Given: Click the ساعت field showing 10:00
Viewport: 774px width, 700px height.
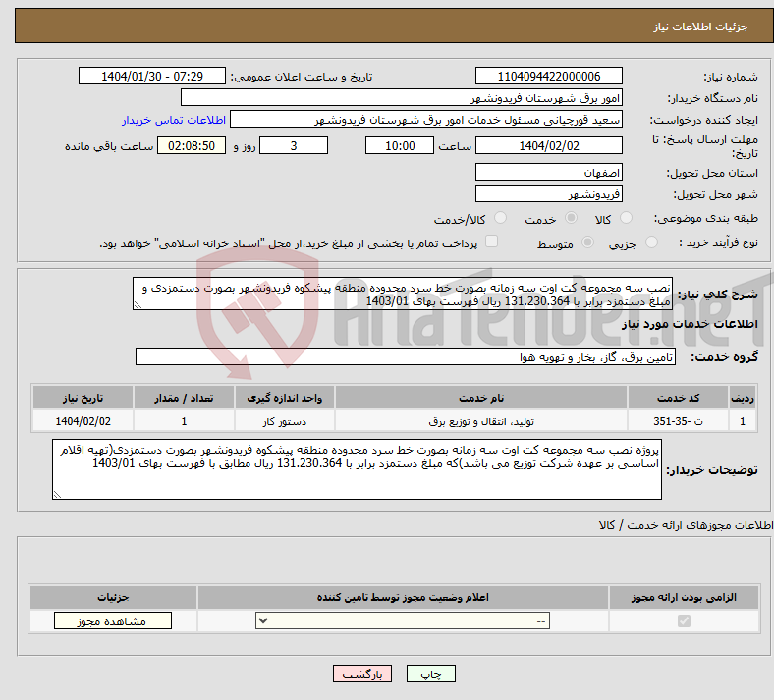Looking at the screenshot, I should pos(400,145).
